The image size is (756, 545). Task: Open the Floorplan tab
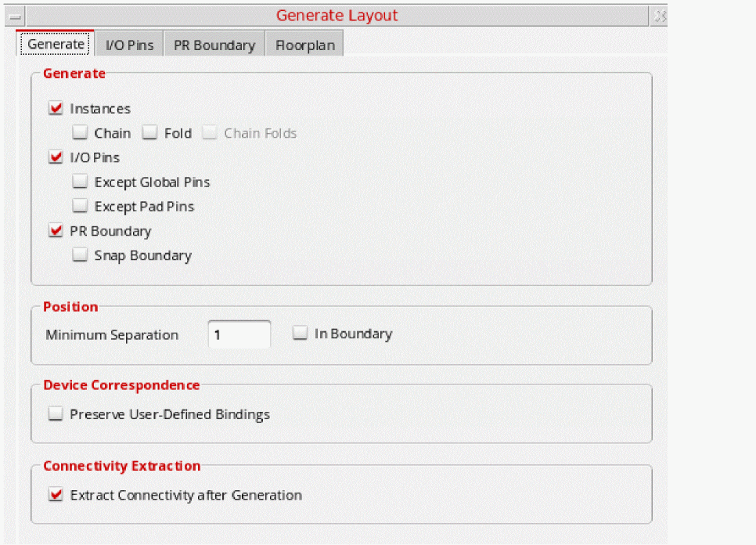click(x=305, y=45)
